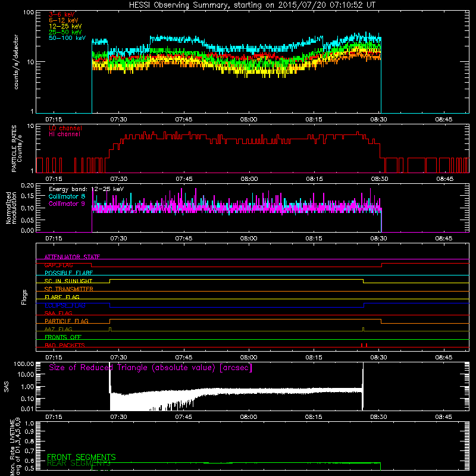Select the BAD_PACKETS flag label
Screen dimensions: 476x476
click(65, 345)
